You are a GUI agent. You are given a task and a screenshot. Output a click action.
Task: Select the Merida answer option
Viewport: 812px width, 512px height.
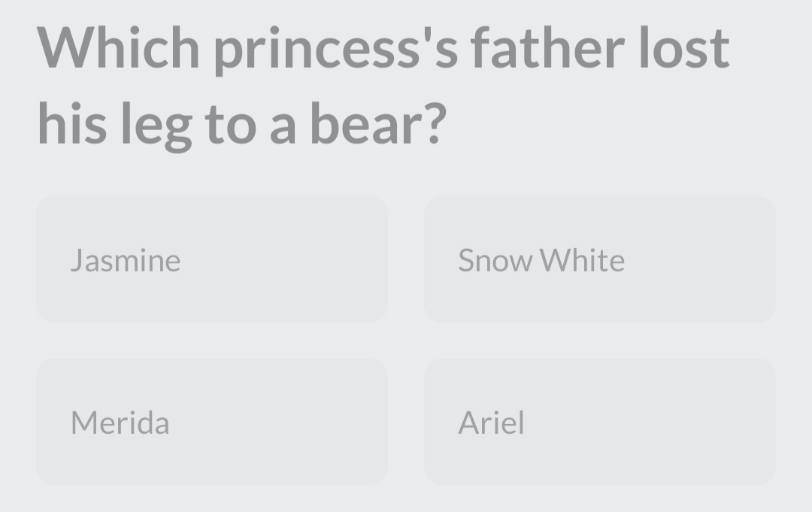coord(212,421)
